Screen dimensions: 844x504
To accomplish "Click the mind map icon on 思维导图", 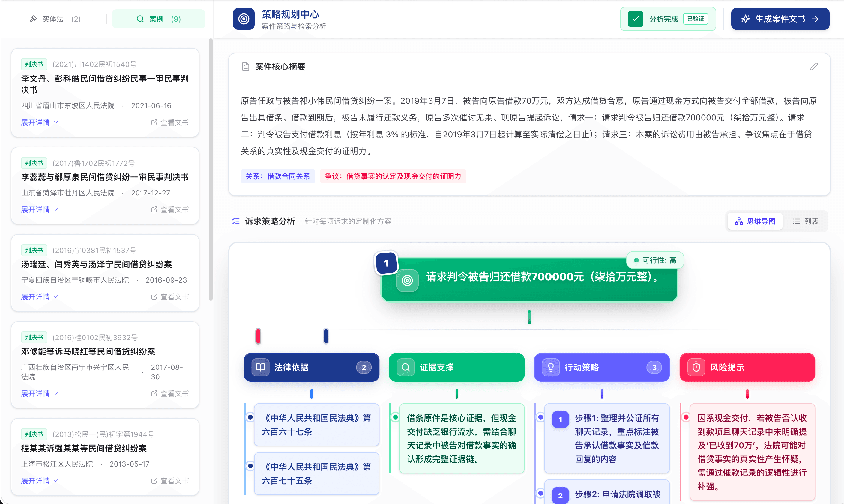I will [739, 221].
